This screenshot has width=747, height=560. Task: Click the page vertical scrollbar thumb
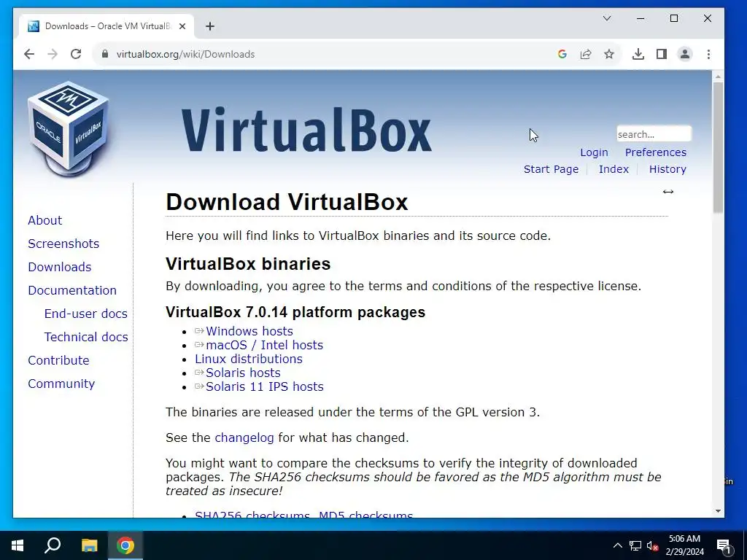718,147
